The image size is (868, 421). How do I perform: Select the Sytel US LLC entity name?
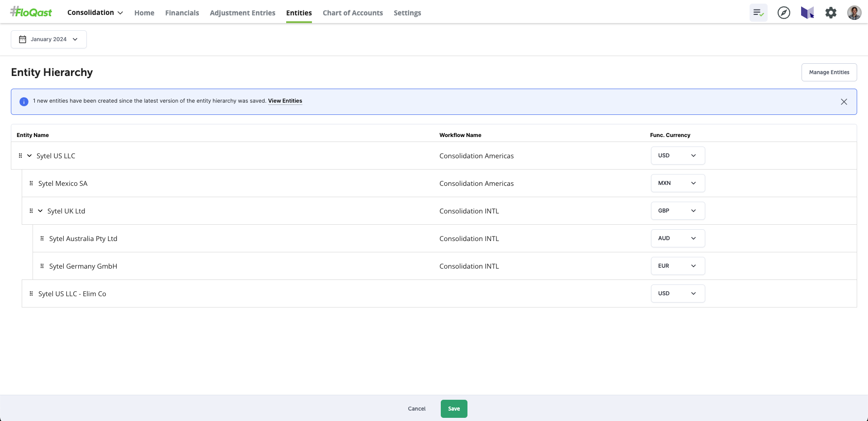[x=56, y=156]
